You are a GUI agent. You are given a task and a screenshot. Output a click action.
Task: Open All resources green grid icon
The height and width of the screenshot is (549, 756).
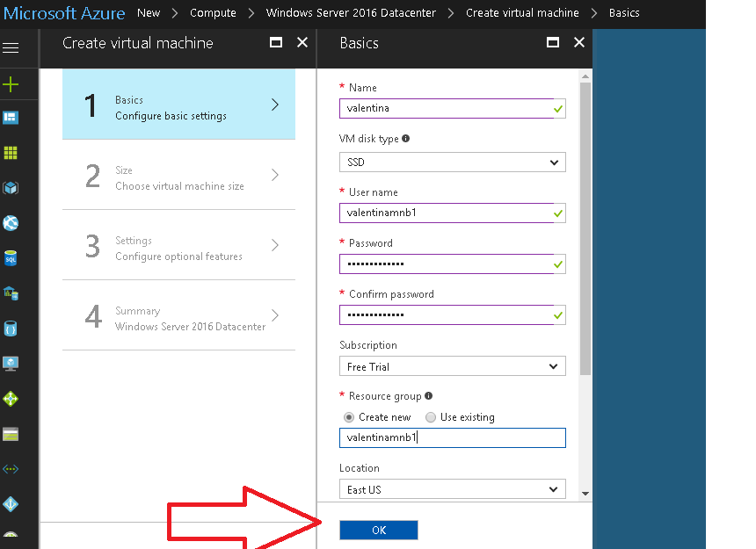[x=11, y=153]
